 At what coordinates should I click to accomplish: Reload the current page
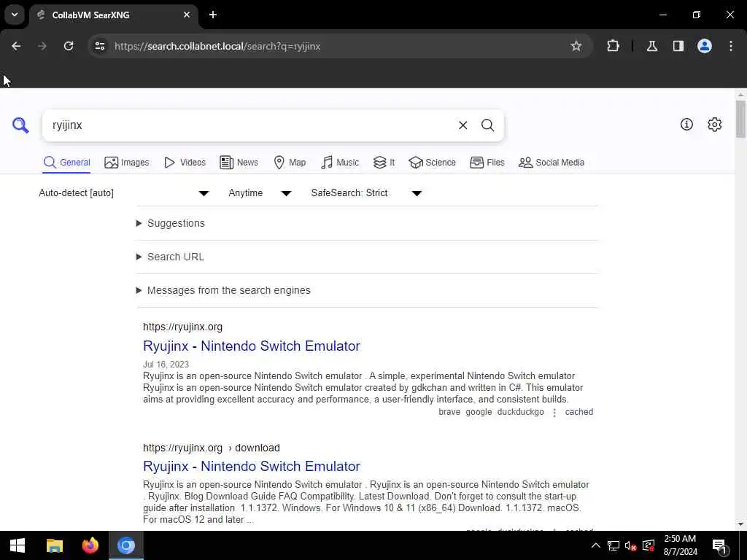tap(69, 46)
